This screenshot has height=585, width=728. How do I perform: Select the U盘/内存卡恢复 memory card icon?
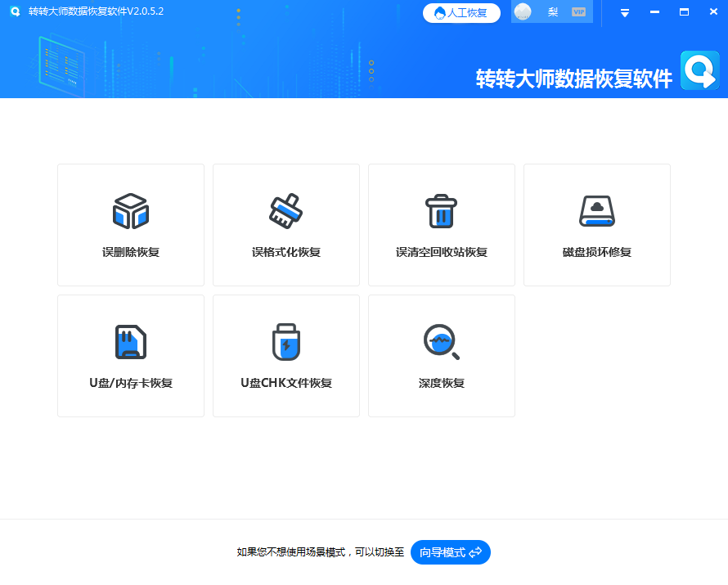click(x=130, y=341)
